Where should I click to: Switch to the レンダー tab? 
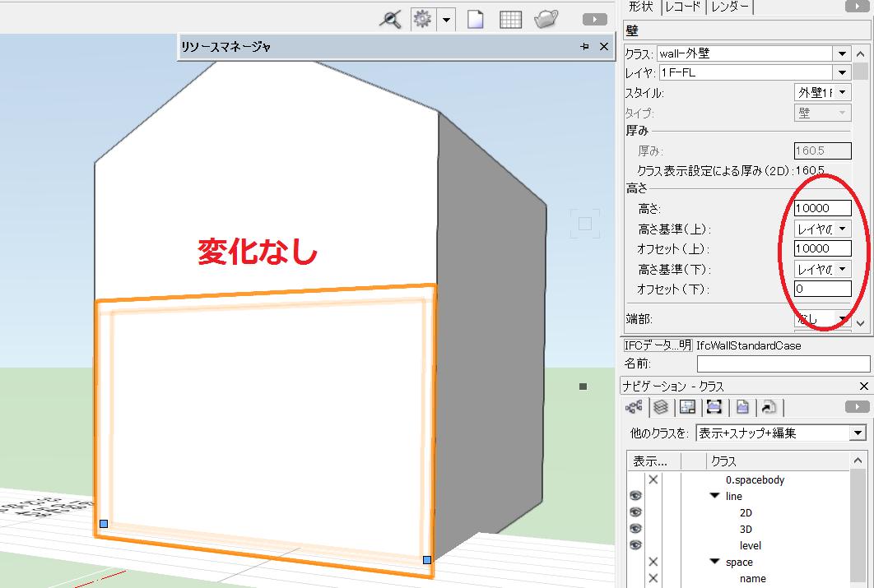730,7
